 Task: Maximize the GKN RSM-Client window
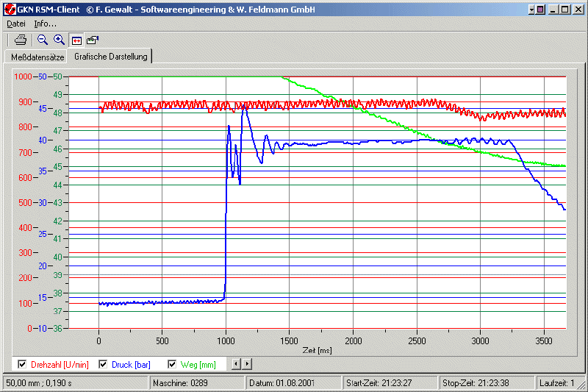(x=564, y=10)
